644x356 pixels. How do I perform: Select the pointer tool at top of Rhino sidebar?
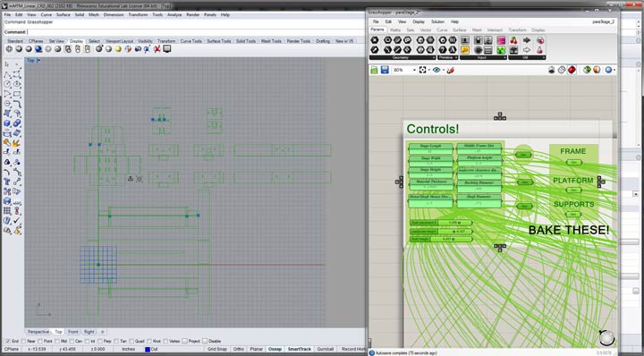7,64
